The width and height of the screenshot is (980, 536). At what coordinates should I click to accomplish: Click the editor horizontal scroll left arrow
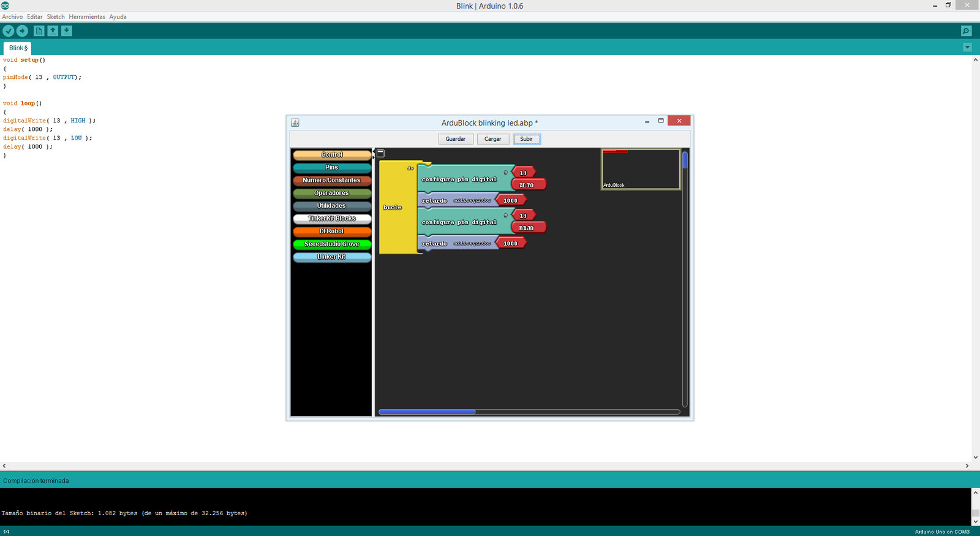pyautogui.click(x=4, y=466)
